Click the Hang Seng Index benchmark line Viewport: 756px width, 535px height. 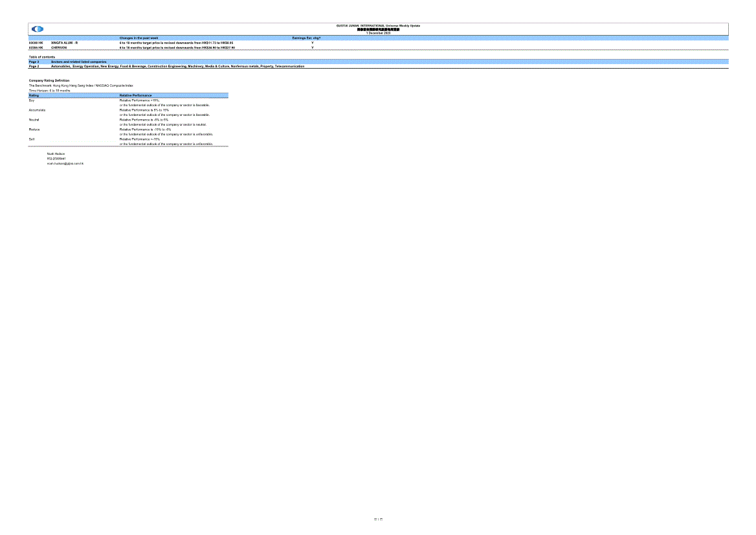[81, 85]
